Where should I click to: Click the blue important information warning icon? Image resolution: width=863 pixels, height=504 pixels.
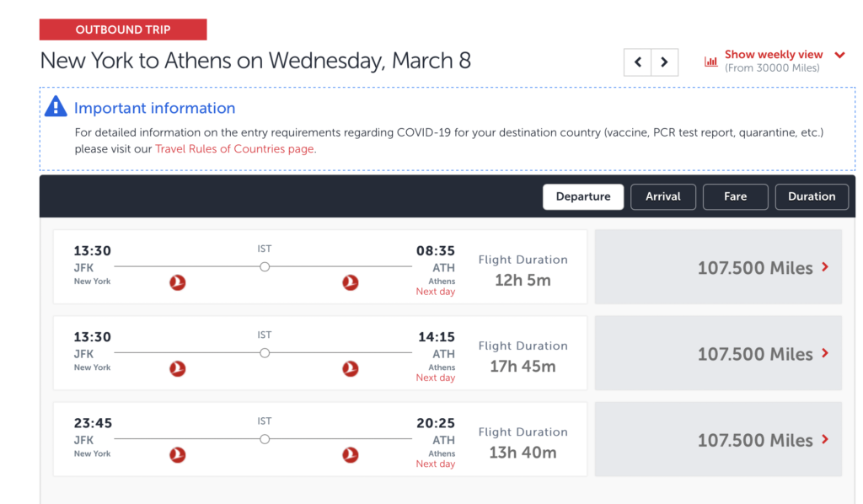coord(55,106)
